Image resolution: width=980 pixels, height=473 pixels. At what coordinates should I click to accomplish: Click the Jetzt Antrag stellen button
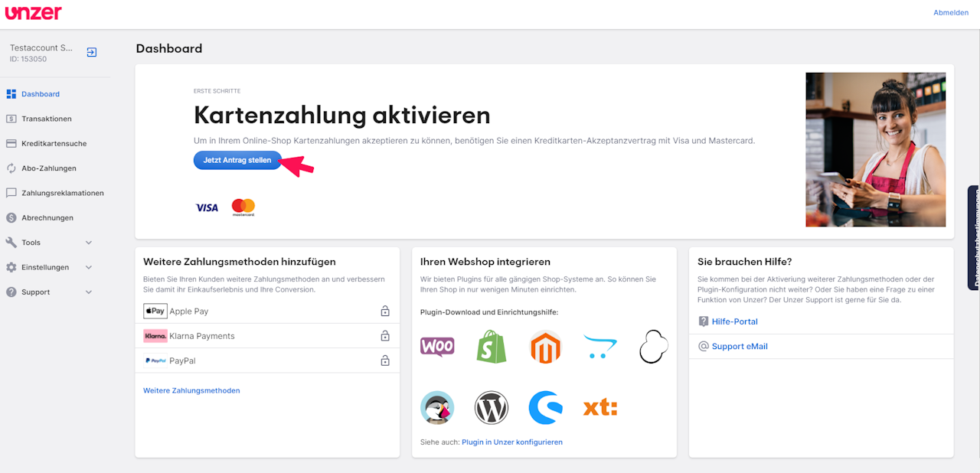[x=237, y=160]
